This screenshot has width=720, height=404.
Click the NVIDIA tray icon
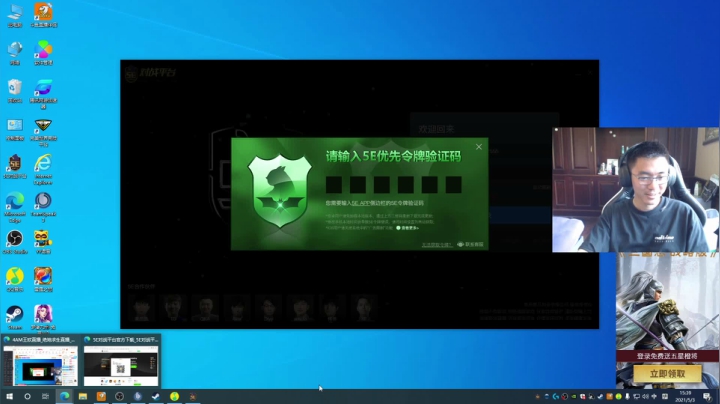point(574,396)
